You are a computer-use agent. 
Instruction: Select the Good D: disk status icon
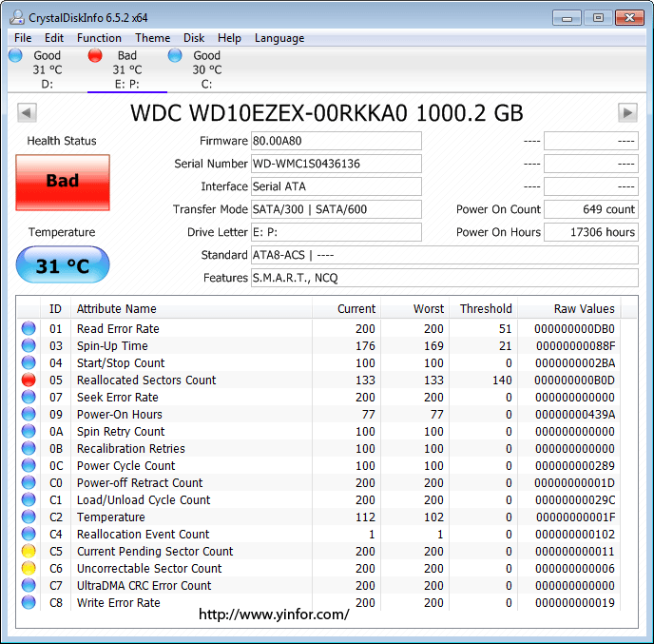point(15,55)
